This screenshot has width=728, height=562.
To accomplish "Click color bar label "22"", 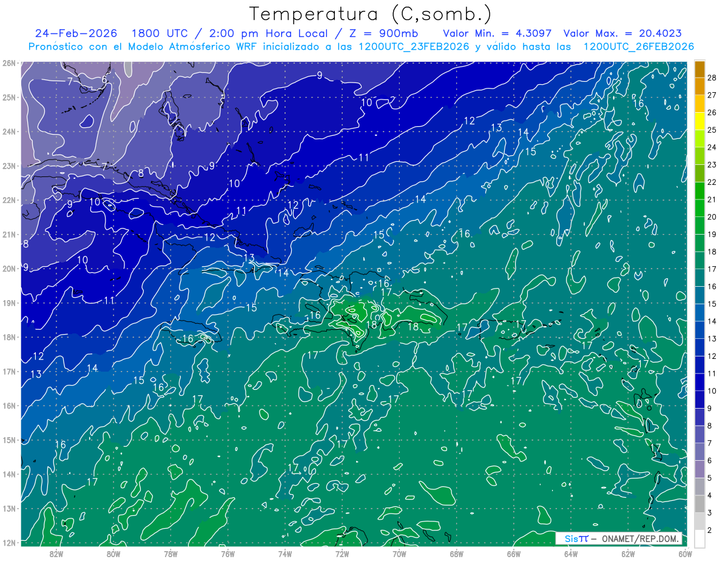I will (x=712, y=182).
